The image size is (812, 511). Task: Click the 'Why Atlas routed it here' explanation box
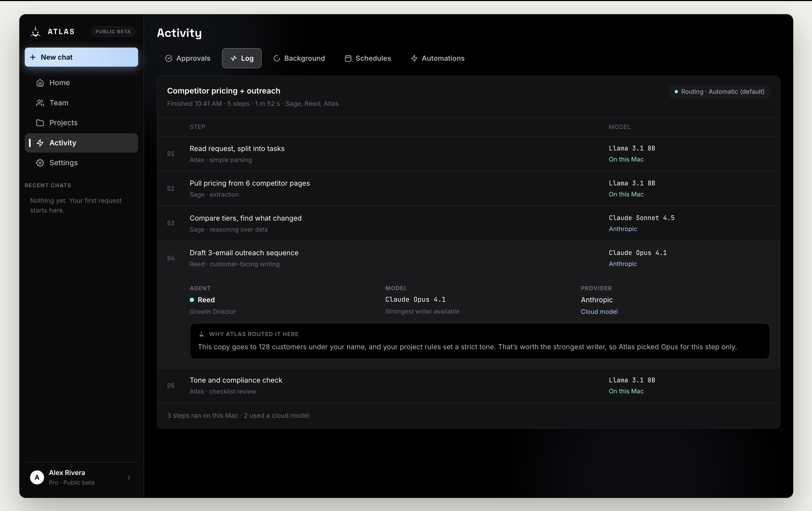480,341
